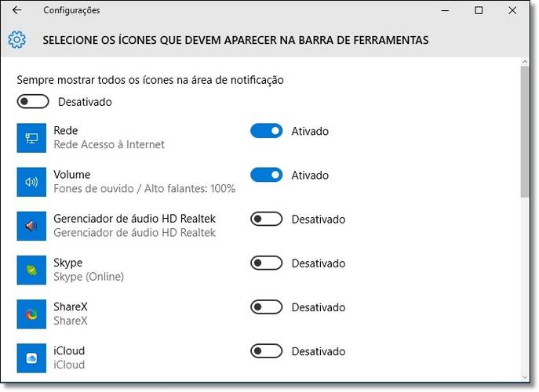Click the Skype icon tile
Viewport: 539px width, 392px height.
pyautogui.click(x=31, y=270)
